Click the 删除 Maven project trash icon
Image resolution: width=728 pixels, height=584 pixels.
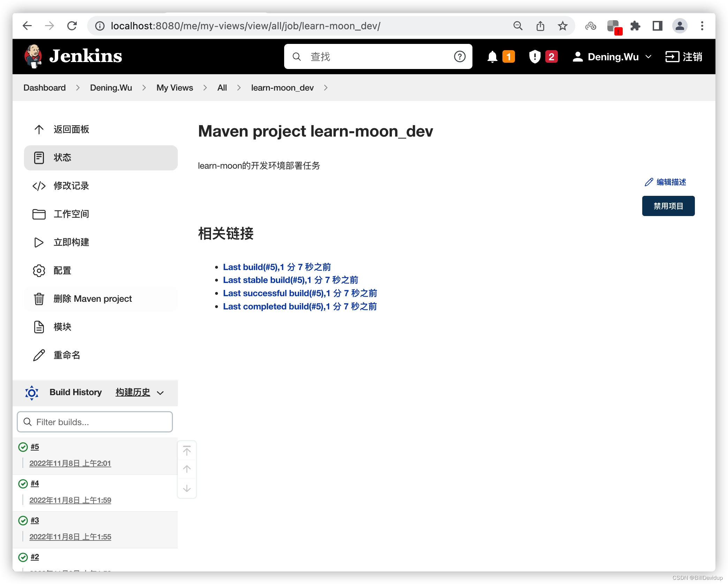pyautogui.click(x=39, y=298)
